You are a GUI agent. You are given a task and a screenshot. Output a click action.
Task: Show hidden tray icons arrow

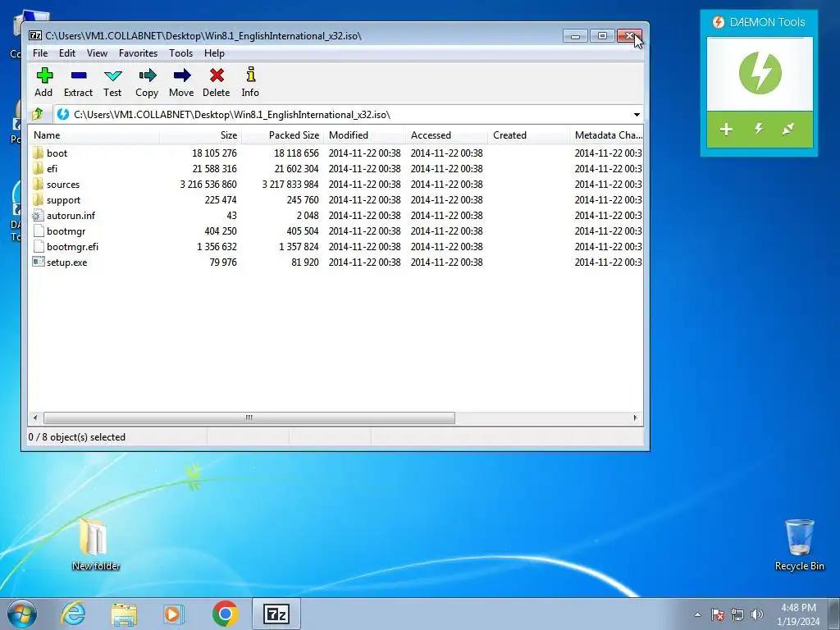[697, 614]
